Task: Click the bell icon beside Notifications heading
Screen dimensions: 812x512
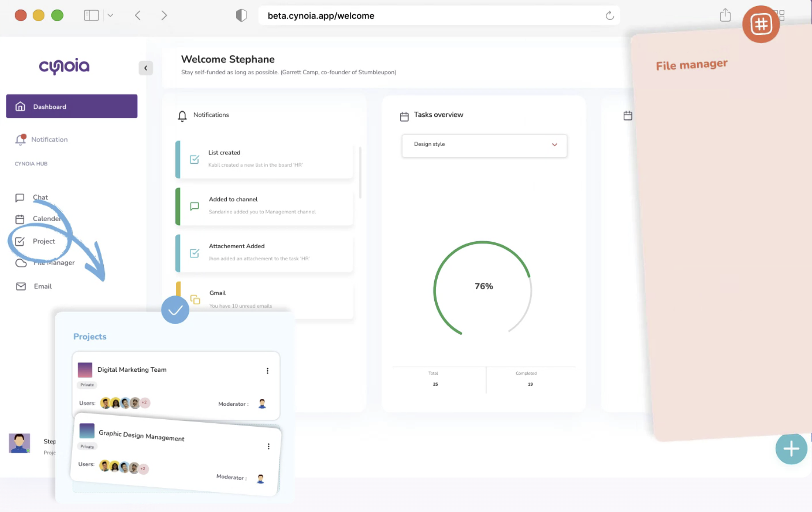Action: (182, 116)
